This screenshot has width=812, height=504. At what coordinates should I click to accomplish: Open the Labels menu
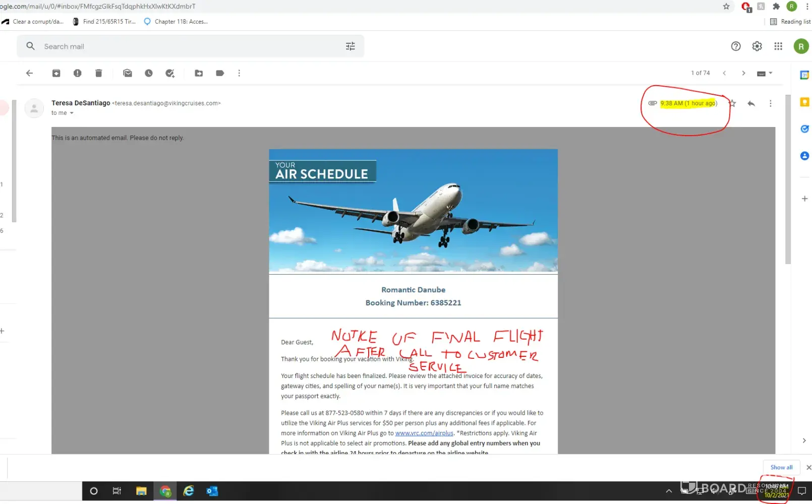pyautogui.click(x=220, y=73)
